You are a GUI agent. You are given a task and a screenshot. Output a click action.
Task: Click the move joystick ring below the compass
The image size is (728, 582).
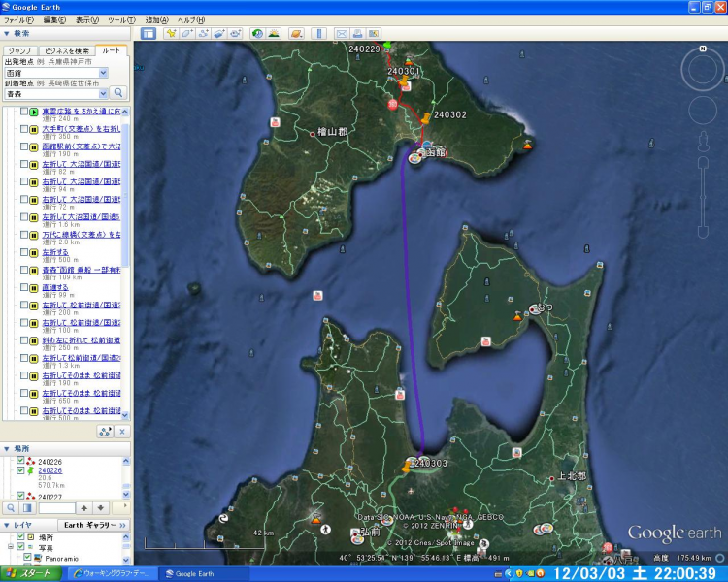(703, 110)
